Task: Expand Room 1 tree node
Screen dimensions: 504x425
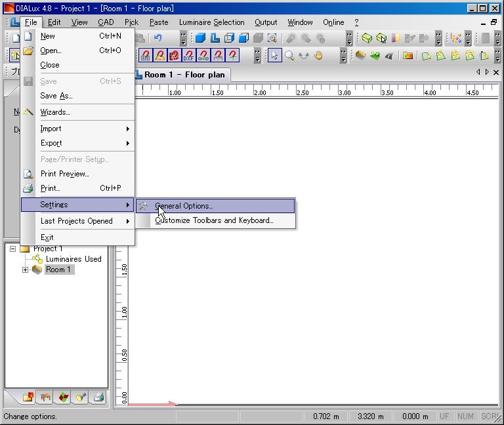Action: [x=25, y=270]
